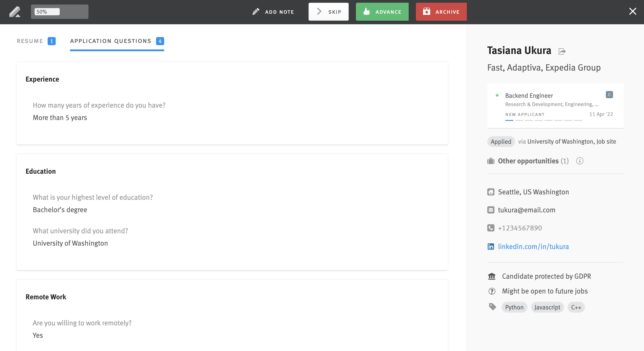Open the info icon next to Other opportunities
The width and height of the screenshot is (644, 351).
(580, 161)
